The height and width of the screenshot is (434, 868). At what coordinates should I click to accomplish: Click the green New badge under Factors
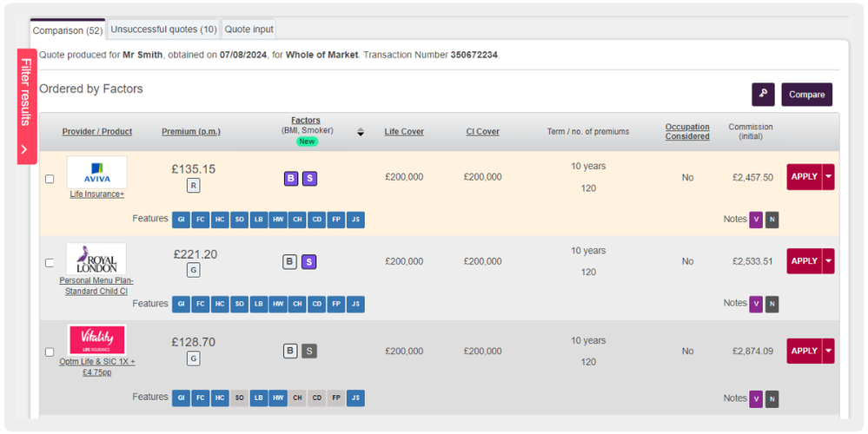coord(308,141)
